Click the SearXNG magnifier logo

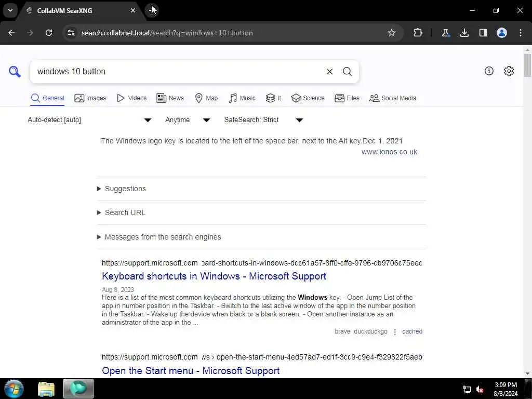(15, 72)
